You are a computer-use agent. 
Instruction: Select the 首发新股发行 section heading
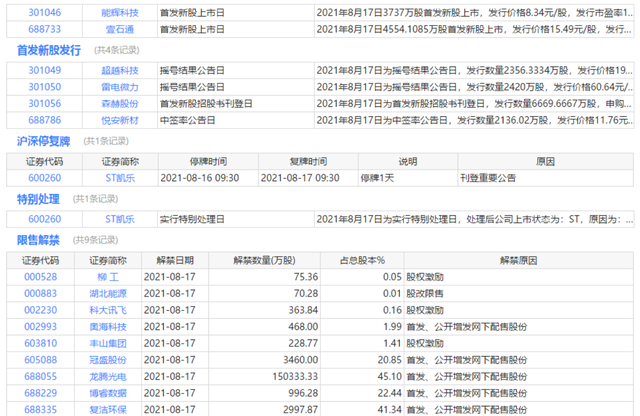coord(49,50)
